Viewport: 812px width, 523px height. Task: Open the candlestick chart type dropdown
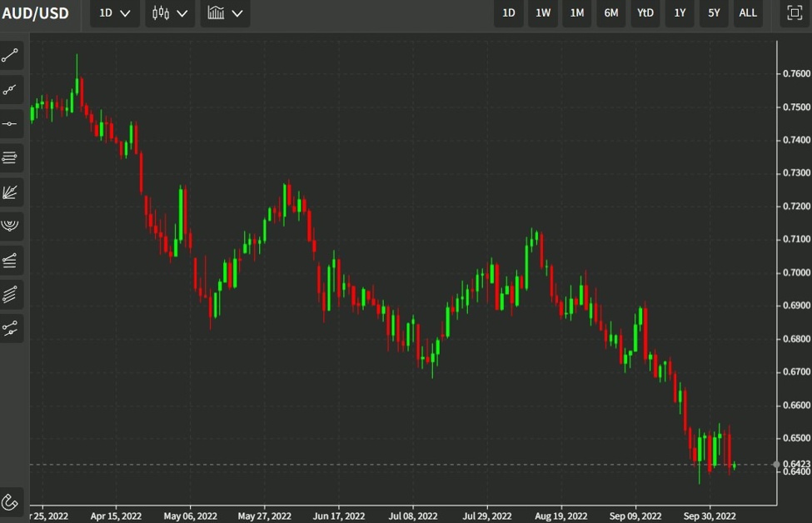[x=169, y=13]
